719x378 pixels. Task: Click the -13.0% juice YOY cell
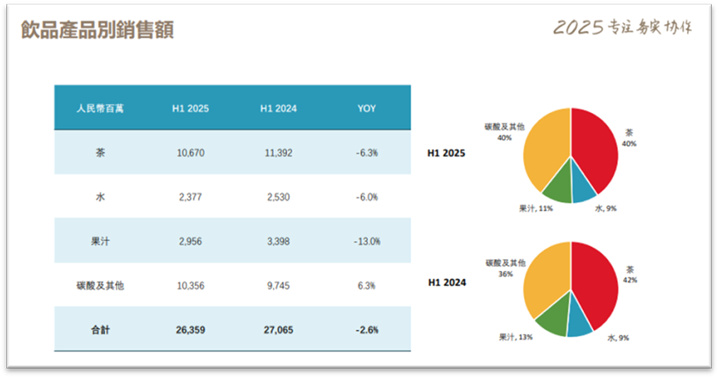pyautogui.click(x=366, y=241)
